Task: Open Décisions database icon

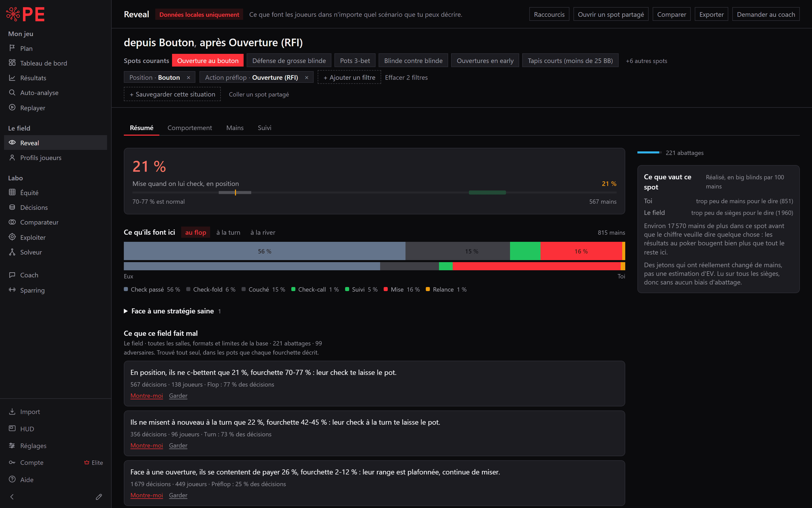Action: point(12,207)
